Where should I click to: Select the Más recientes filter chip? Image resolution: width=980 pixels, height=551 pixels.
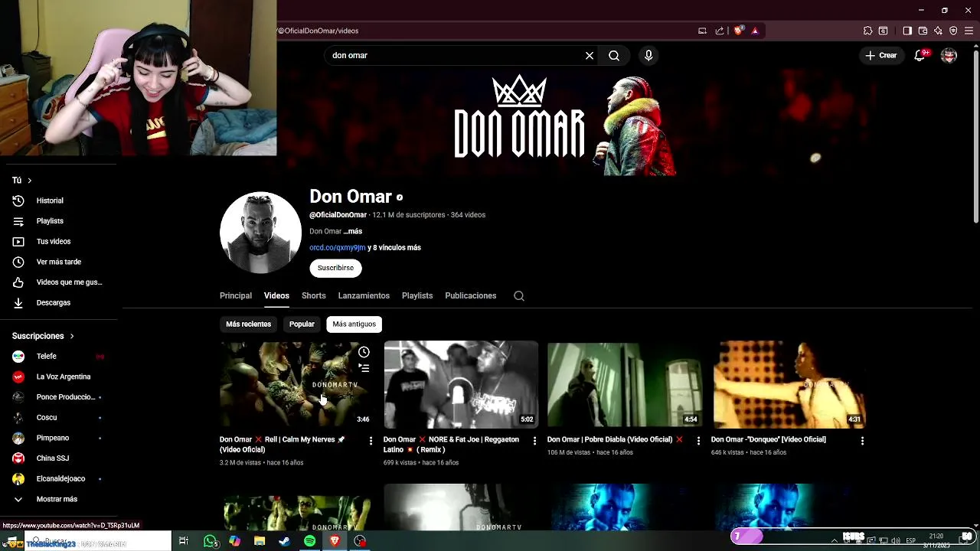pos(248,324)
